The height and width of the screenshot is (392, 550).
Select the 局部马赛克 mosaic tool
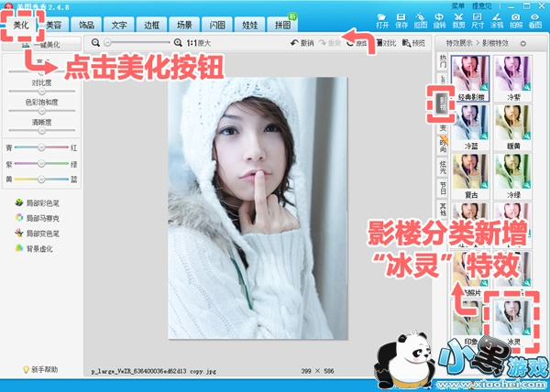tap(38, 218)
